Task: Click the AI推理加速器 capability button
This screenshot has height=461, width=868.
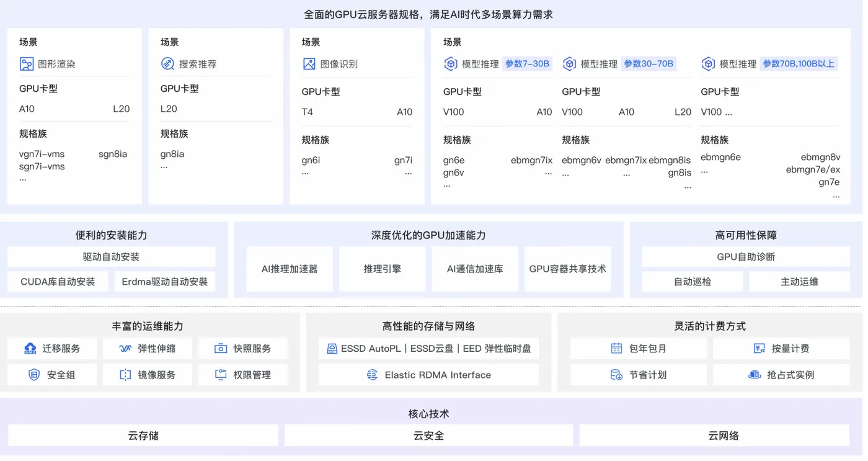Action: [290, 269]
